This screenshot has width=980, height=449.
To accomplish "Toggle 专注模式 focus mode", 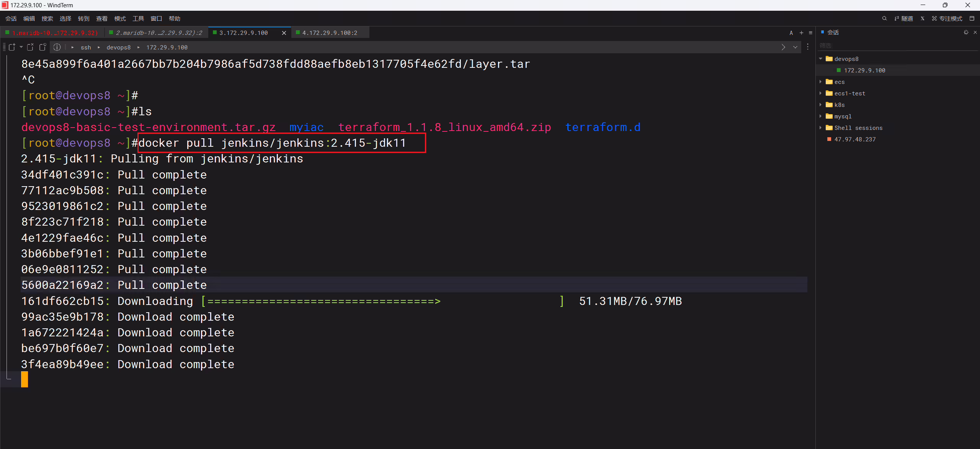I will click(947, 18).
